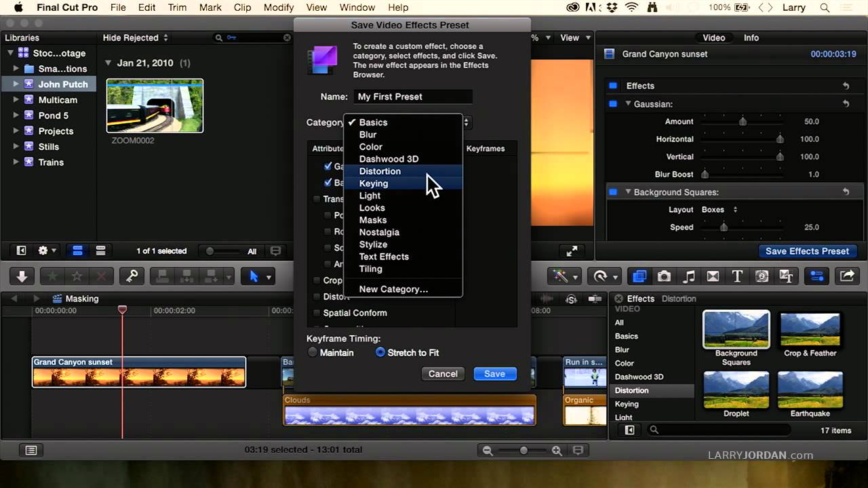Click the Import Media arrow icon

click(x=22, y=276)
